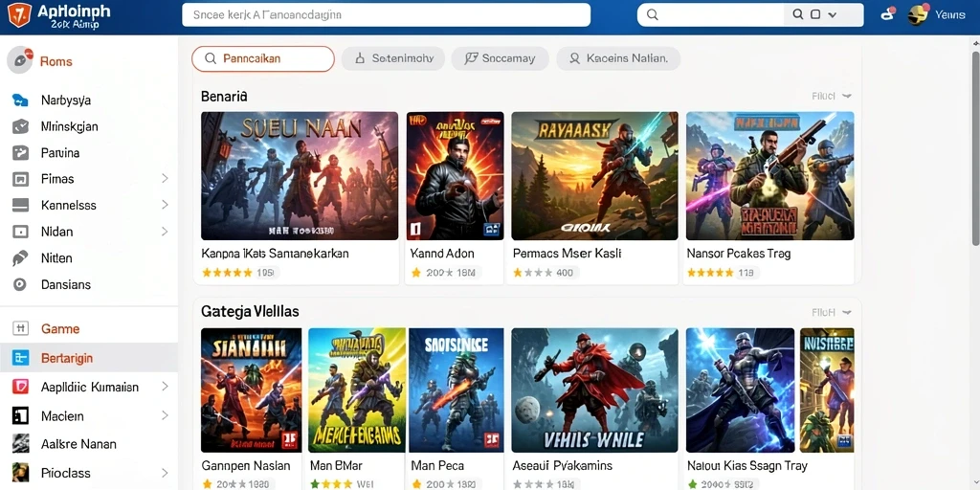Click the Maclein sidebar icon
The height and width of the screenshot is (490, 980).
click(x=20, y=415)
